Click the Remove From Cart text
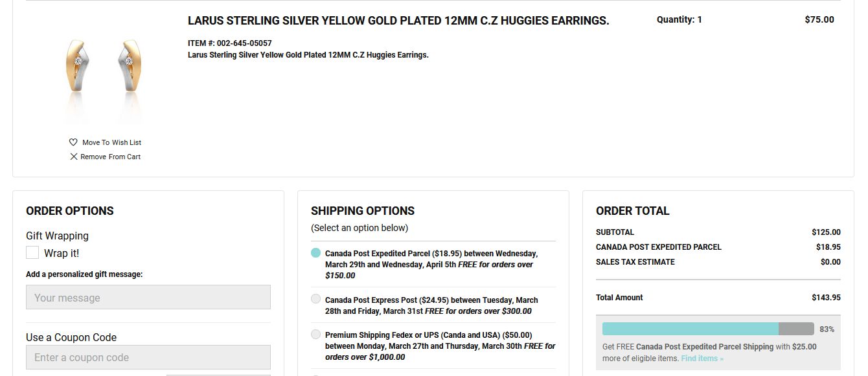Viewport: 868px width, 376px height. point(110,157)
